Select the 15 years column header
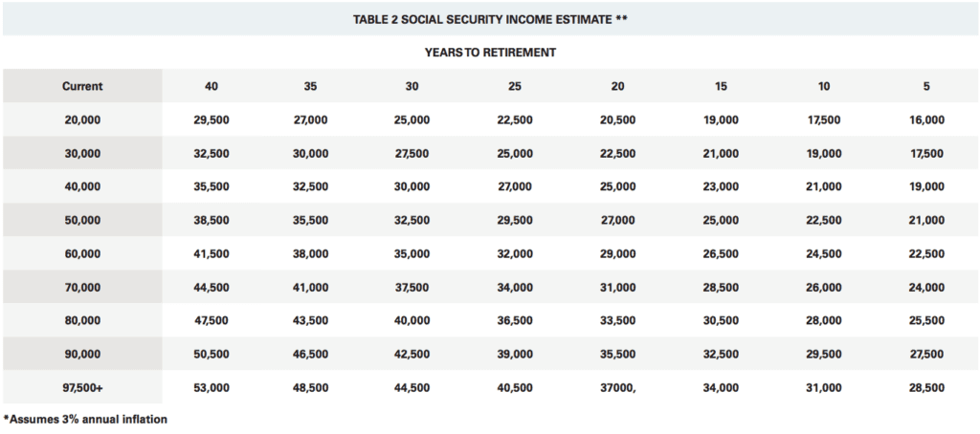The image size is (980, 434). tap(721, 86)
